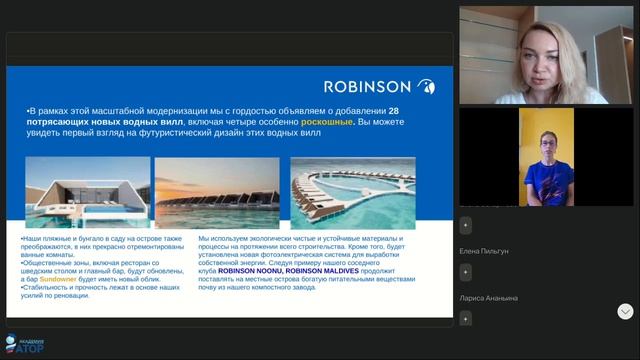Click the line starting Наши пляжные и бунгало
640x360 pixels.
pos(101,238)
